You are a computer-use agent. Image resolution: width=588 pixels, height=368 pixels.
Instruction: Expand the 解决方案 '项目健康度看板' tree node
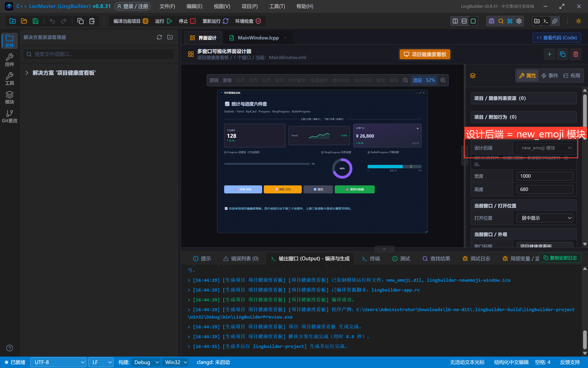pos(27,73)
